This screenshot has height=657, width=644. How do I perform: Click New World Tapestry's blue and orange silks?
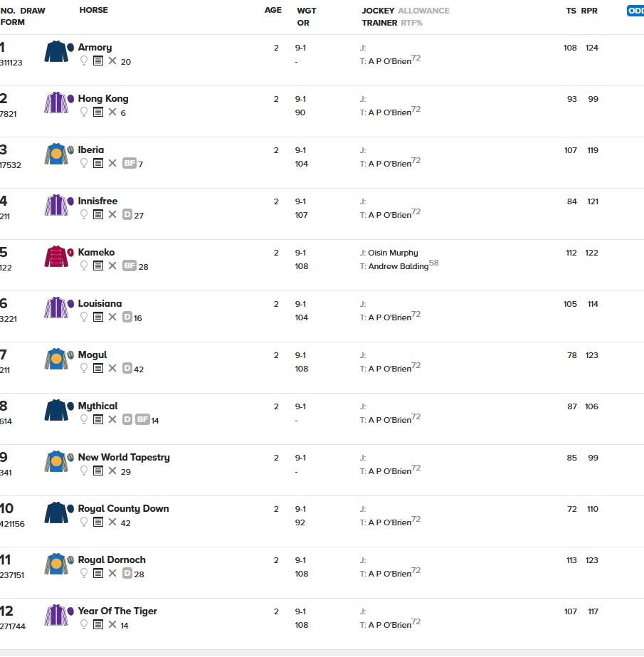point(57,462)
